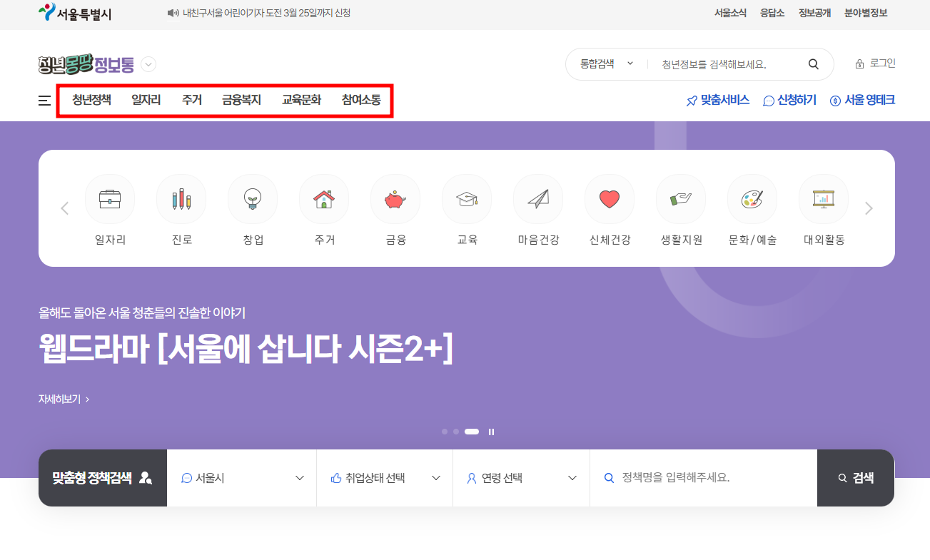Open the hamburger menu icon
The height and width of the screenshot is (560, 930).
point(44,101)
